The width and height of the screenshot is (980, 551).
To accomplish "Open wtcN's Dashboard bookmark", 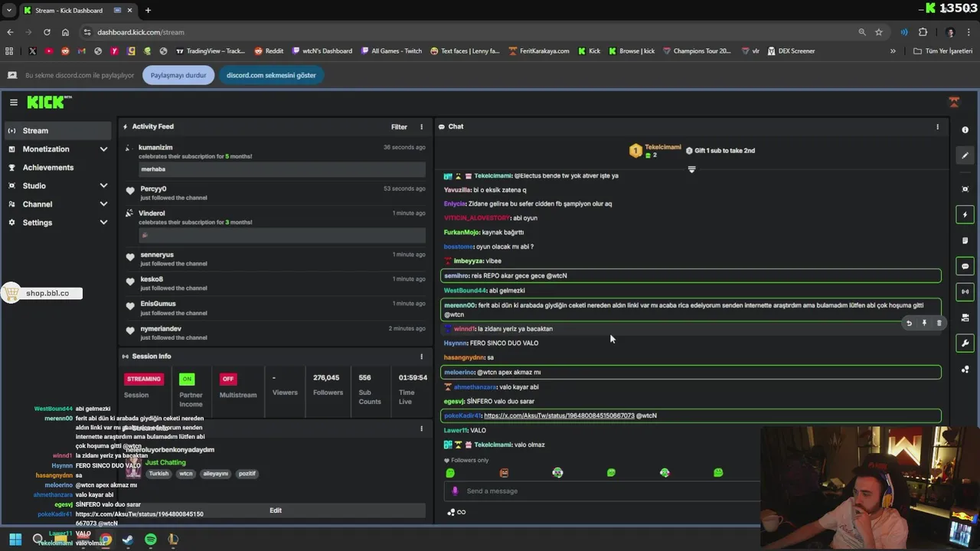I will tap(322, 51).
